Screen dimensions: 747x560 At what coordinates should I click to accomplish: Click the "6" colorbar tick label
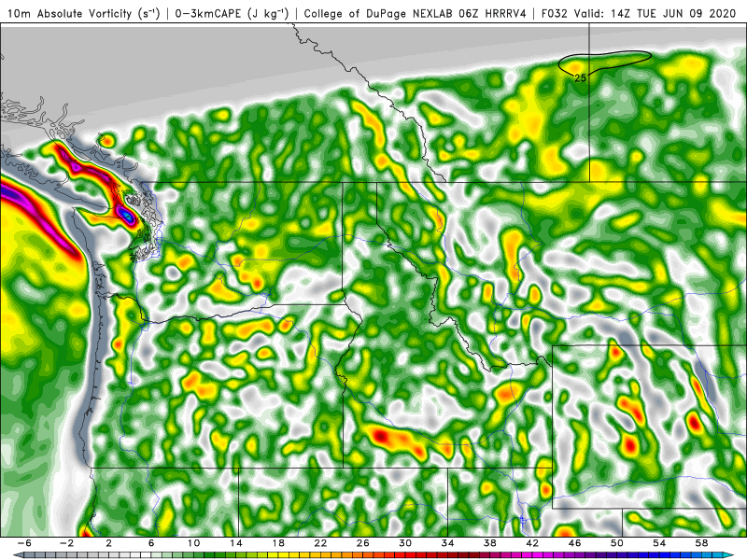pos(151,543)
